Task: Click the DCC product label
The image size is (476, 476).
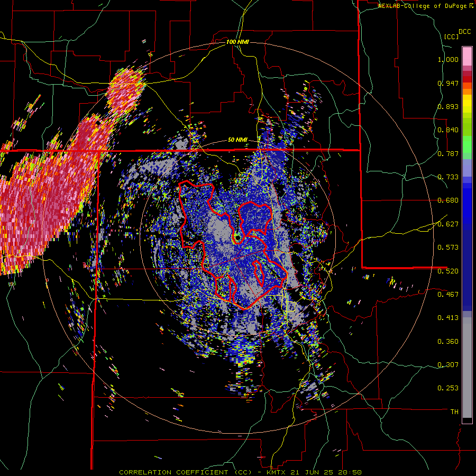Action: pos(465,32)
